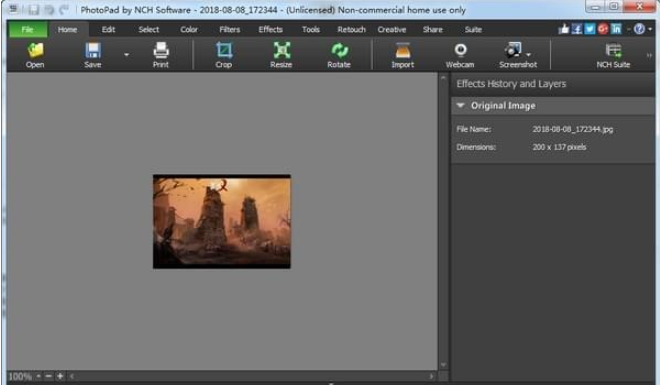Viewport: 660px width, 385px height.
Task: Switch to the Home tab
Action: pos(67,29)
